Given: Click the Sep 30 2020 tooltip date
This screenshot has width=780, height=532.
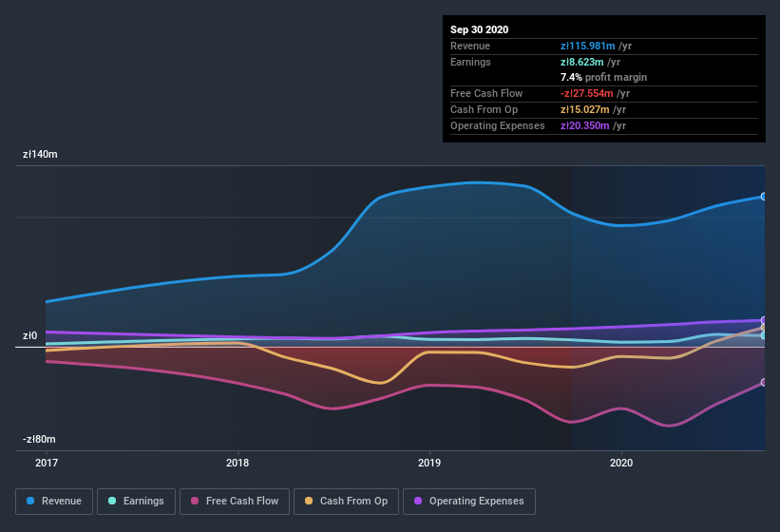Looking at the screenshot, I should (479, 29).
